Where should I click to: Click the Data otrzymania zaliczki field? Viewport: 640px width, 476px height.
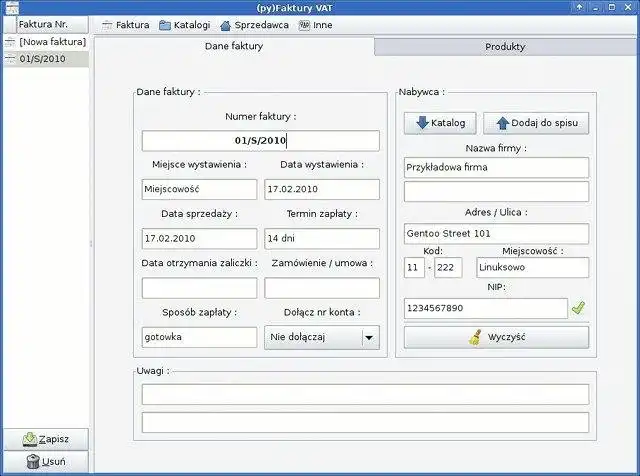pyautogui.click(x=199, y=288)
